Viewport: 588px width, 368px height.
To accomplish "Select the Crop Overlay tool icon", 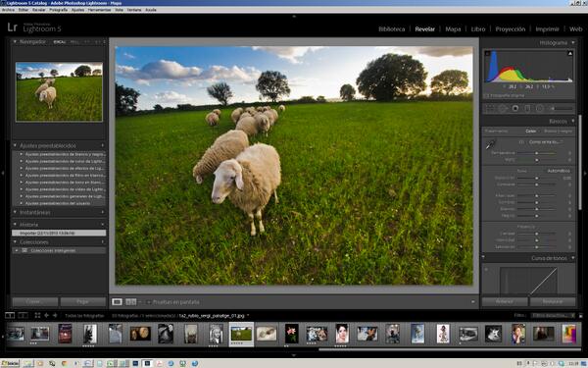I will [x=490, y=109].
